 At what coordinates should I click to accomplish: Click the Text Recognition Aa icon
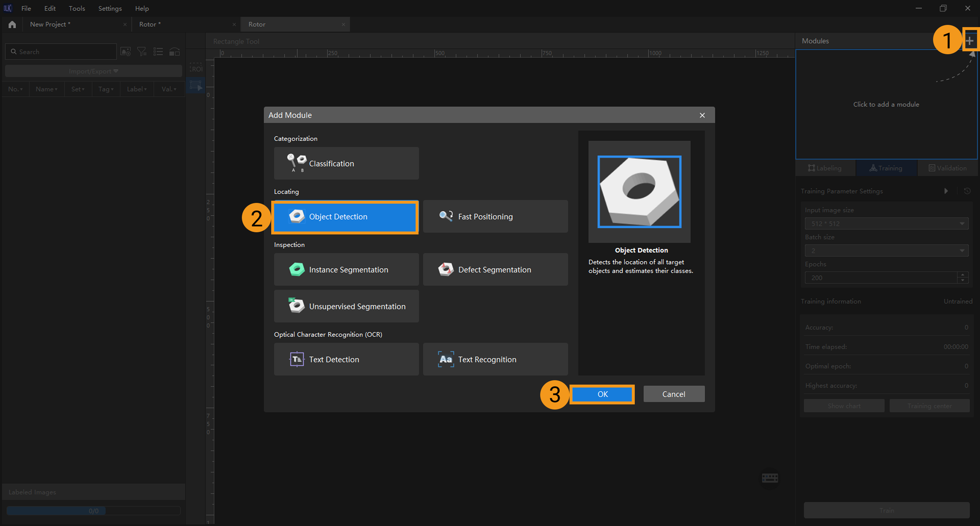click(x=446, y=359)
